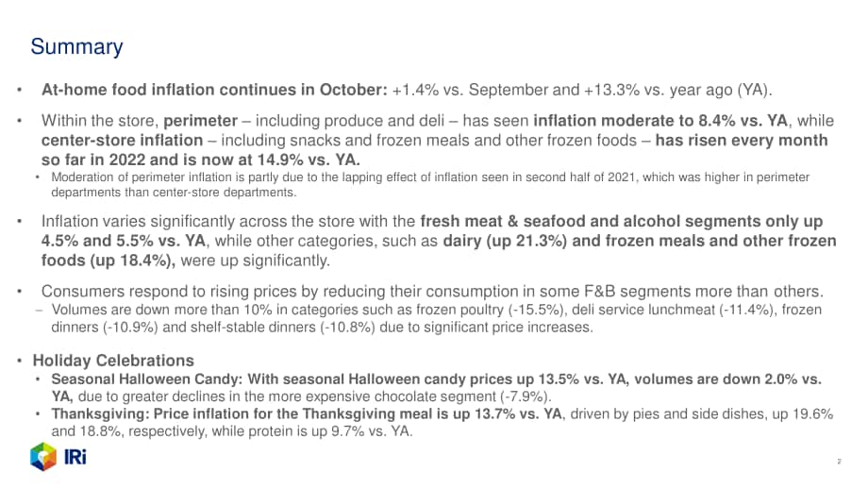This screenshot has width=868, height=489.
Task: Click the slide page number
Action: [x=839, y=462]
